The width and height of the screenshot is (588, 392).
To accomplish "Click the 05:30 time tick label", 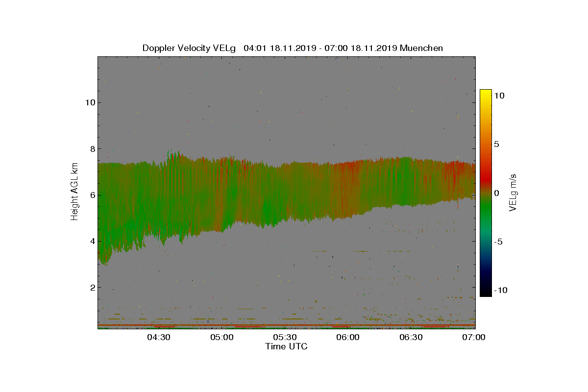I will pos(285,338).
